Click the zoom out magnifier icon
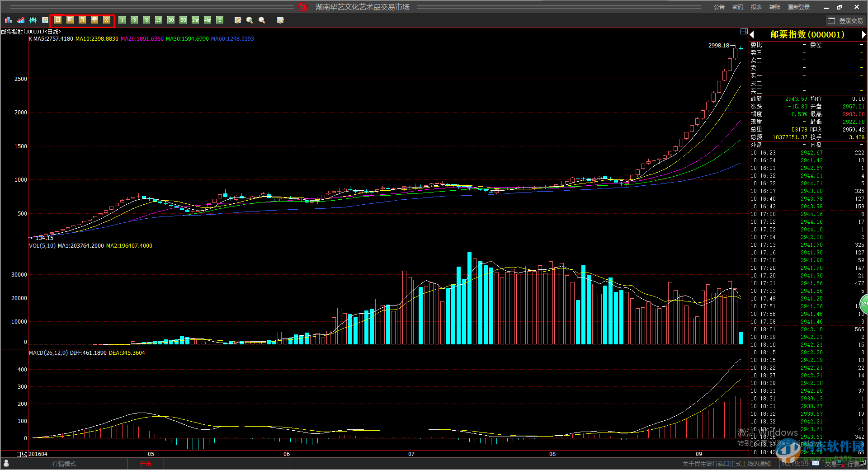The width and height of the screenshot is (868, 470). click(262, 20)
